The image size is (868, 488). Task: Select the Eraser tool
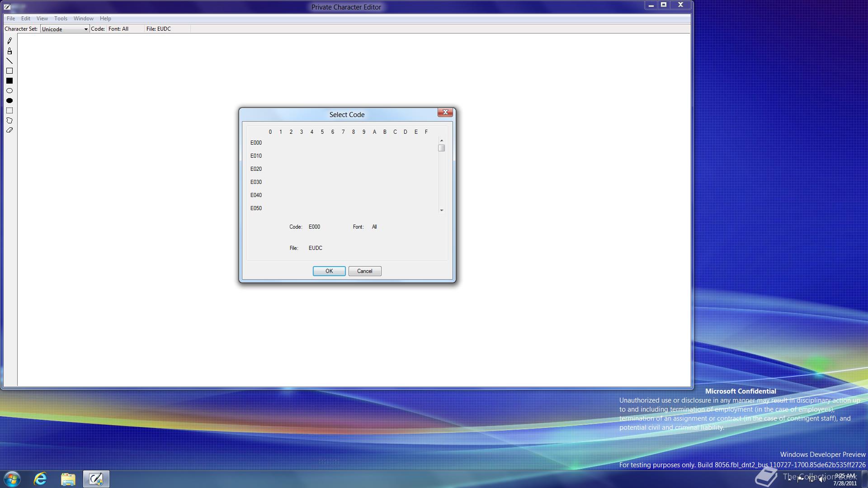(9, 130)
